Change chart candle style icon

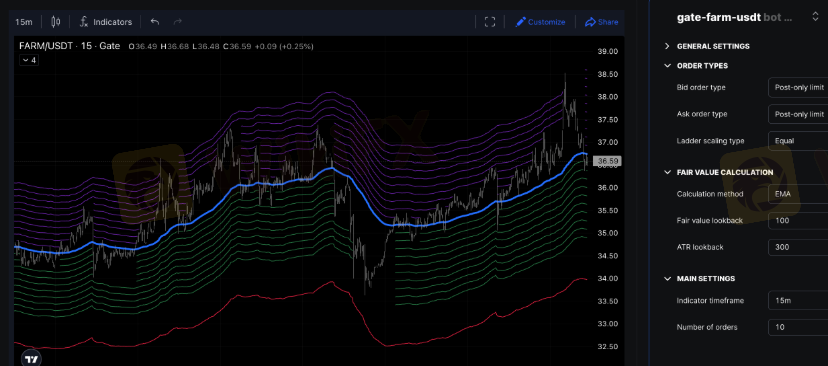[56, 22]
